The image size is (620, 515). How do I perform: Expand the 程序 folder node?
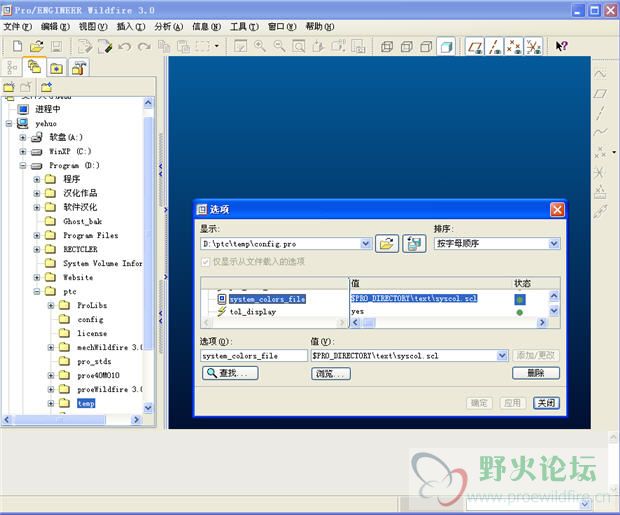37,180
